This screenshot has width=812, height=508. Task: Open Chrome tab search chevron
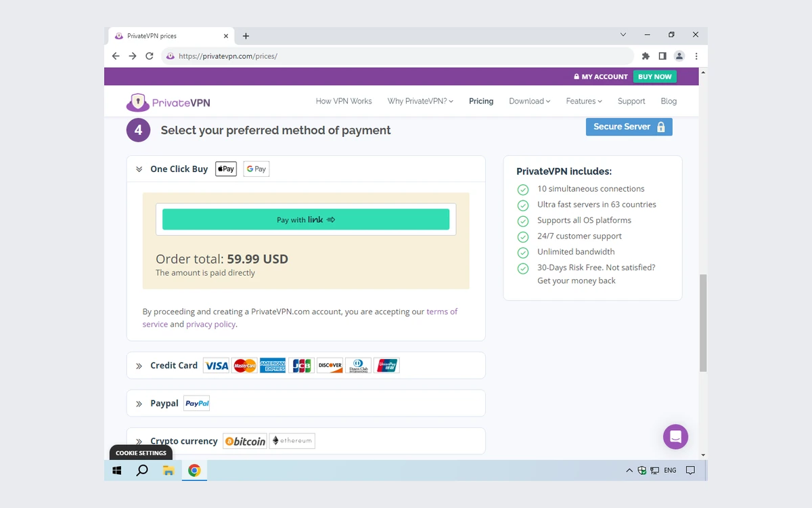(623, 35)
